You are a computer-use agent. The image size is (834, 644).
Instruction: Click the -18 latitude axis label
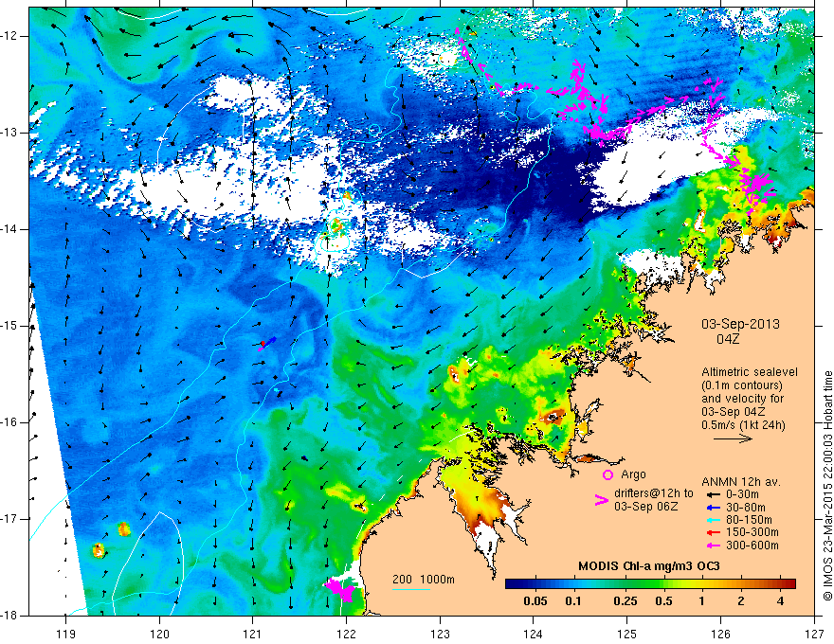pos(10,616)
